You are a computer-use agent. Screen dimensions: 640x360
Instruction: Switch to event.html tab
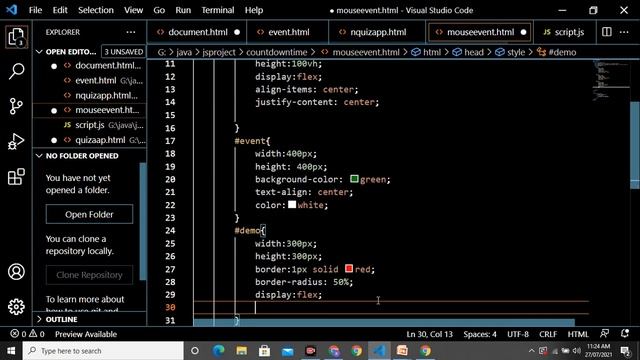click(x=288, y=32)
